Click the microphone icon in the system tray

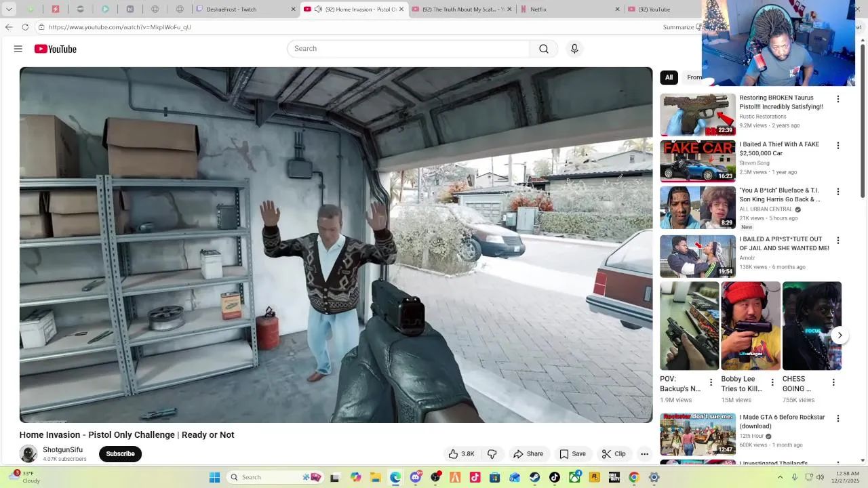[x=795, y=477]
